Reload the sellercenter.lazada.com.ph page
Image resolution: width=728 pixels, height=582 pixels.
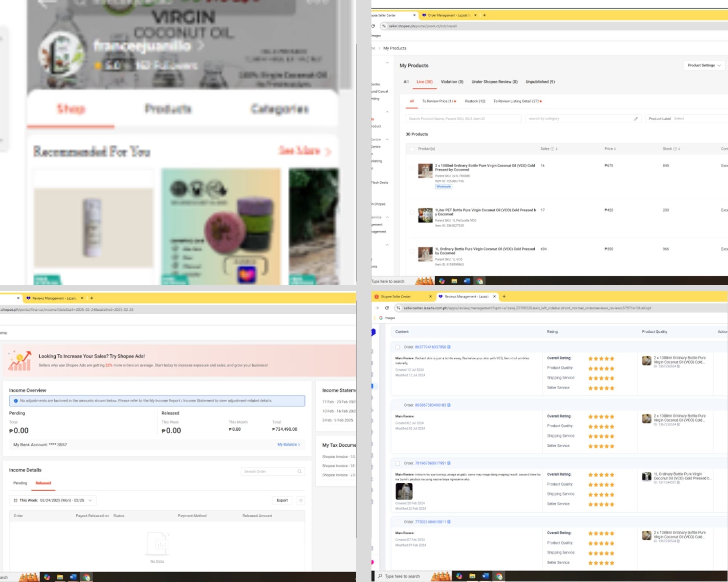point(387,308)
